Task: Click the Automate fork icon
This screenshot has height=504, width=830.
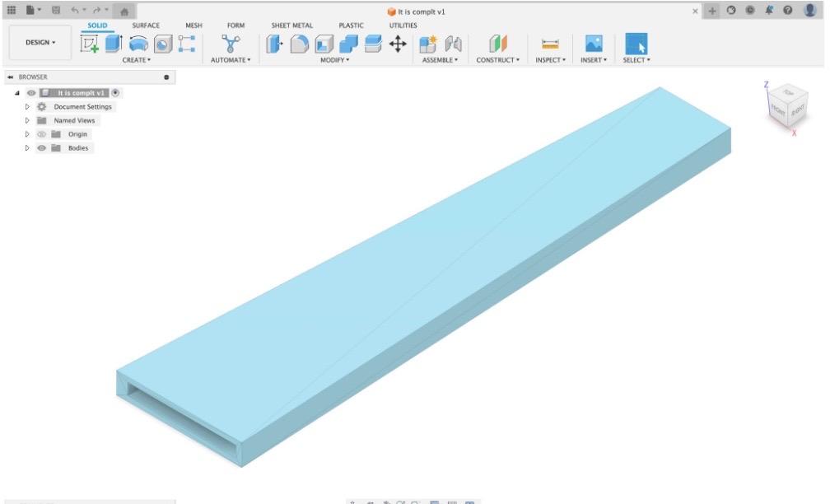Action: coord(231,44)
